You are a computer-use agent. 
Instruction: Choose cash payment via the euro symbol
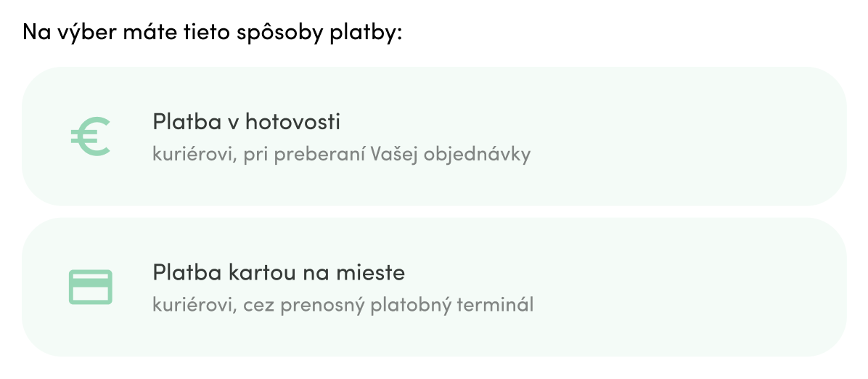coord(91,136)
